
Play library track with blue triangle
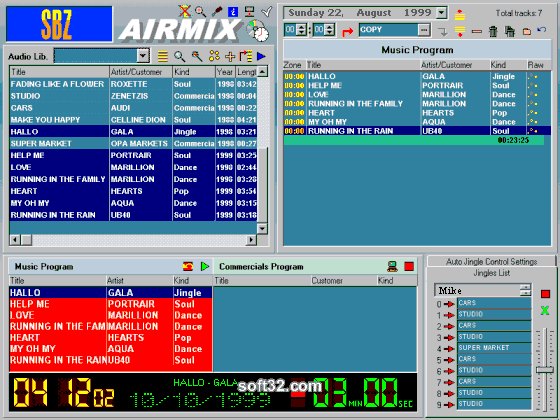[261, 56]
